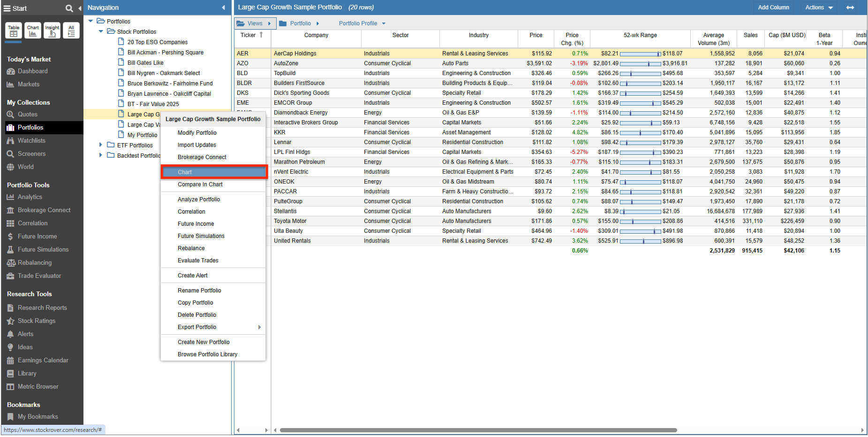This screenshot has height=437, width=868.
Task: Switch to Chart view icon
Action: click(x=33, y=31)
